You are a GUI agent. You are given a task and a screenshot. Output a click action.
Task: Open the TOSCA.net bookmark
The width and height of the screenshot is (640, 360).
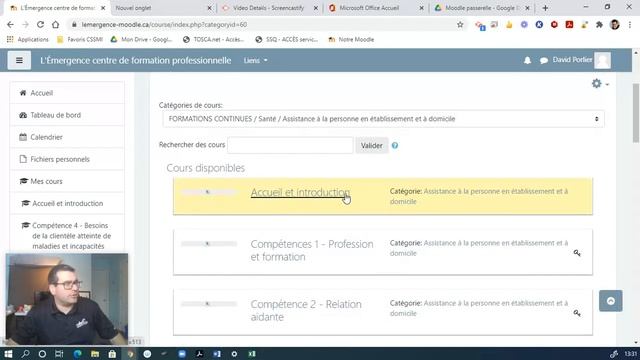pyautogui.click(x=213, y=40)
